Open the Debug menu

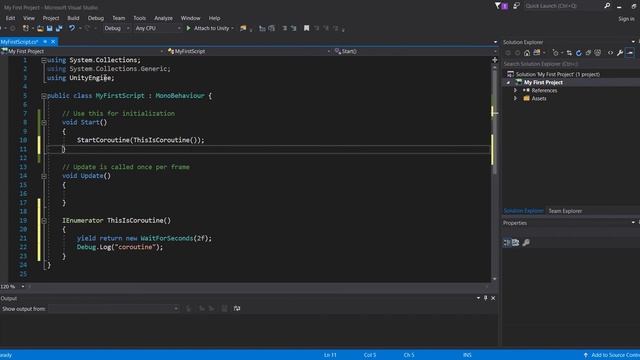tap(96, 18)
